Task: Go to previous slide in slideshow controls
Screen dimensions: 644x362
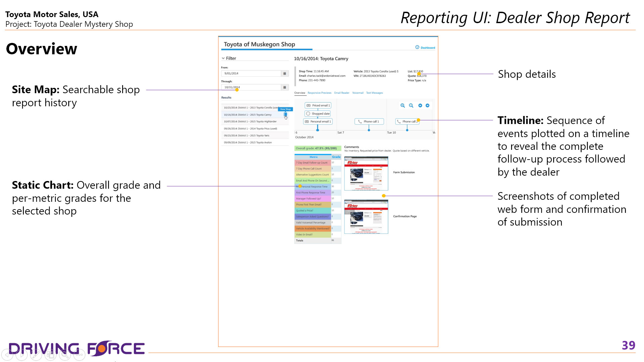Action: (x=7, y=355)
